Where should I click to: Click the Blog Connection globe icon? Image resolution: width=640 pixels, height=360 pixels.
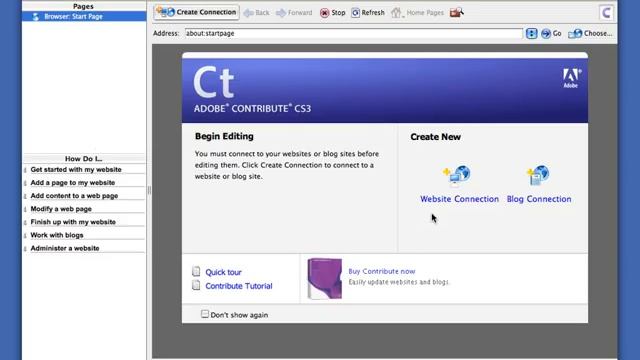[538, 175]
